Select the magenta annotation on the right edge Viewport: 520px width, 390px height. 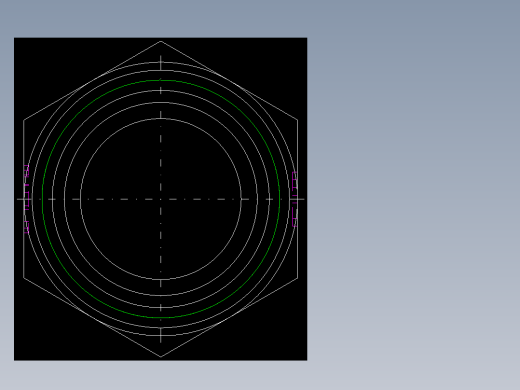(x=294, y=199)
